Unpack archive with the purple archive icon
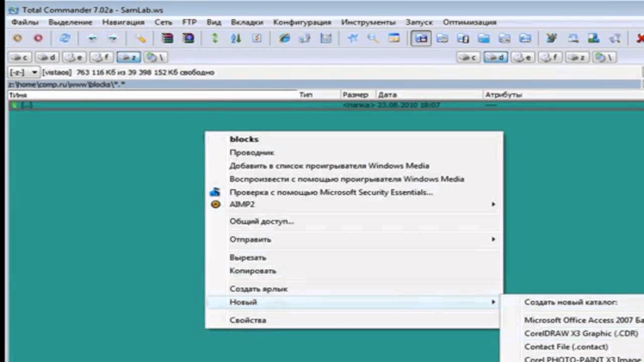Screen dimensions: 644x362 click(189, 38)
